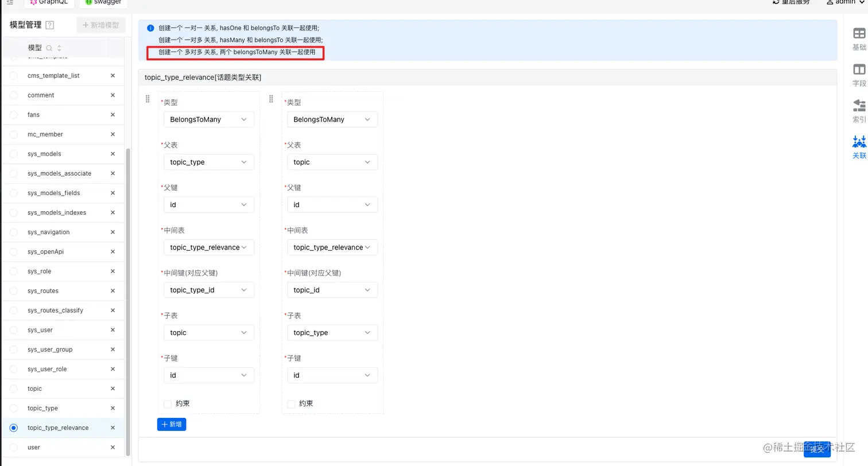This screenshot has height=466, width=868.
Task: Toggle the hamburger menu icon at top left
Action: [x=10, y=2]
